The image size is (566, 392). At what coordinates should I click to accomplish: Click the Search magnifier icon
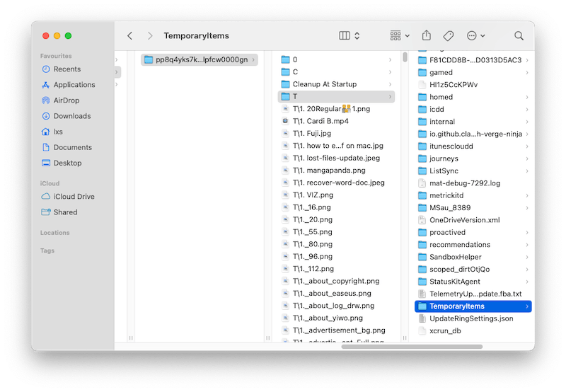pos(519,36)
